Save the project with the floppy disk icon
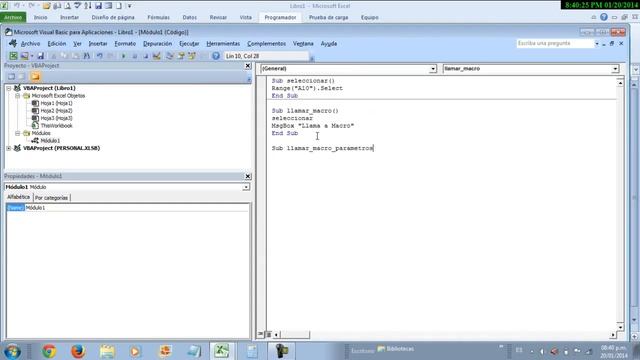The image size is (640, 360). (x=40, y=56)
